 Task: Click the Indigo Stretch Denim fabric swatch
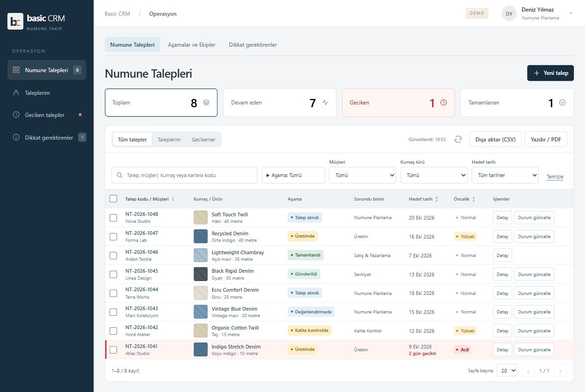click(200, 350)
